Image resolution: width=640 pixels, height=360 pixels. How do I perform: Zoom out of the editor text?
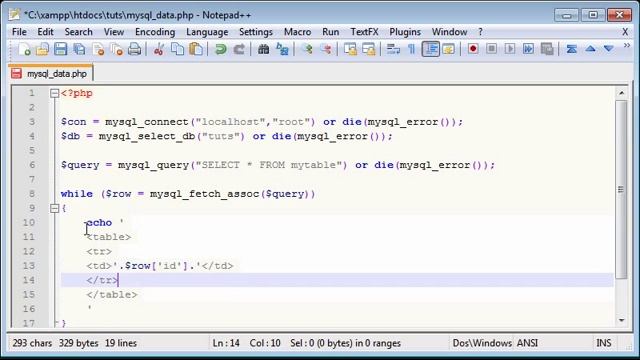[x=326, y=49]
